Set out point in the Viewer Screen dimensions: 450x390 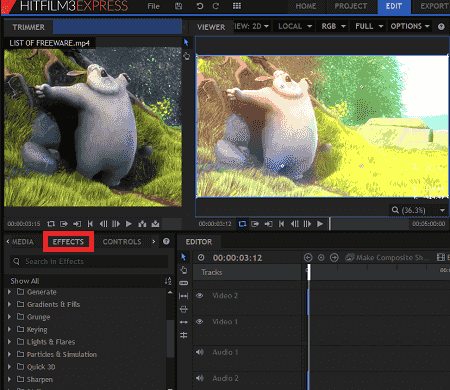pyautogui.click(x=268, y=224)
